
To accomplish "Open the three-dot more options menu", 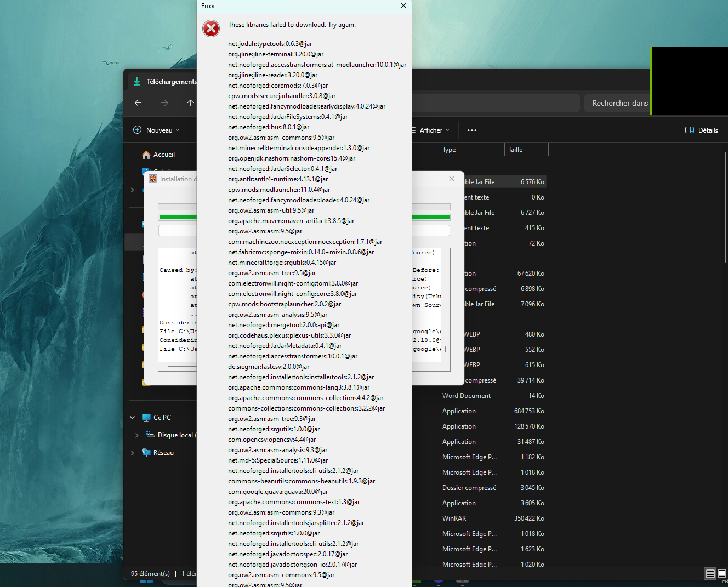I will click(472, 130).
